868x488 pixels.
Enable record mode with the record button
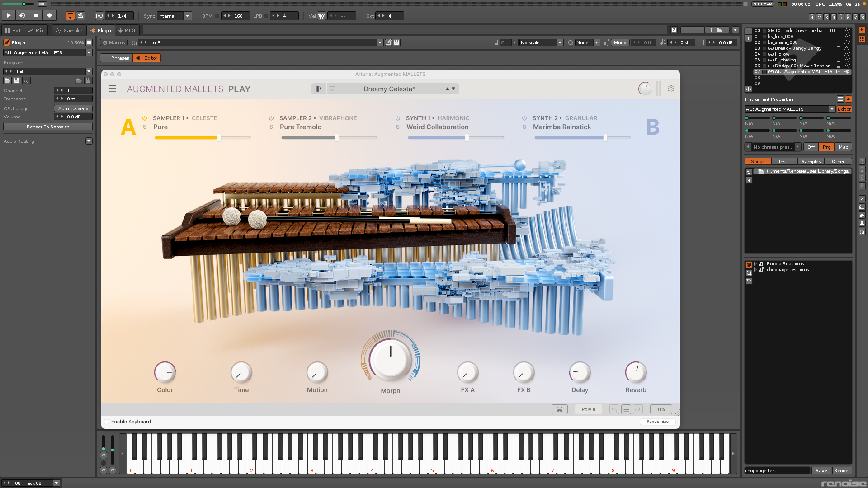(49, 15)
